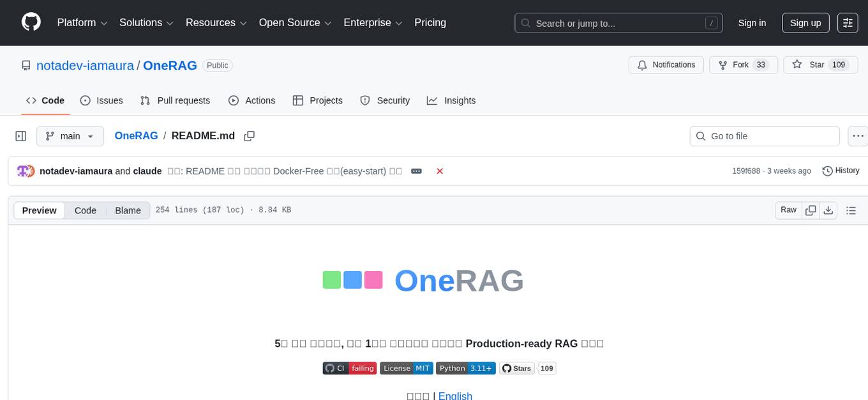Click the GitHub home logo
The width and height of the screenshot is (868, 400).
(31, 22)
